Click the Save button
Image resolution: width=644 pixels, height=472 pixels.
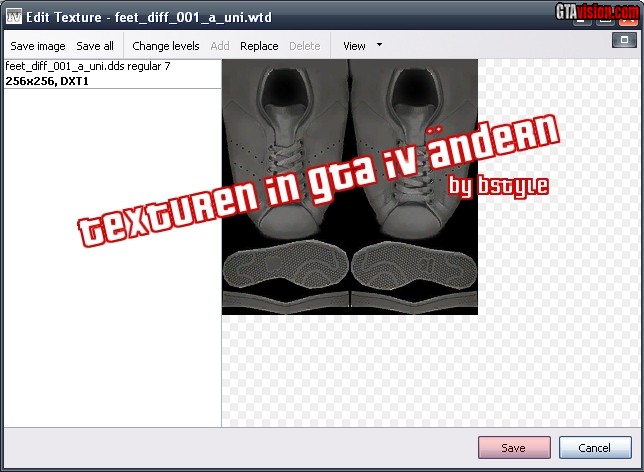click(514, 447)
